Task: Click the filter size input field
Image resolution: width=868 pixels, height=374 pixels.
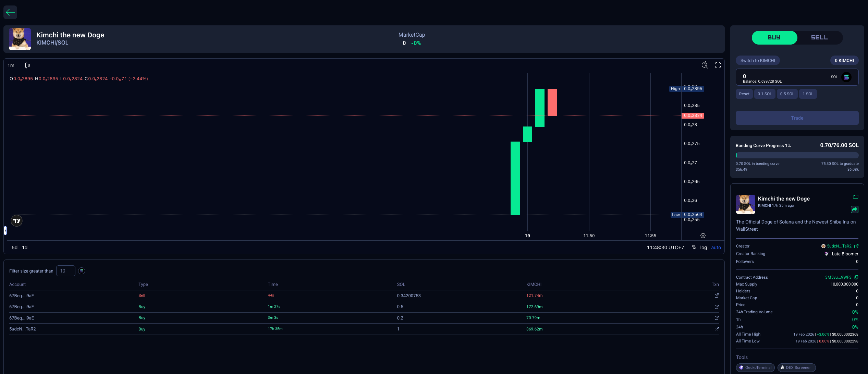Action: 66,271
